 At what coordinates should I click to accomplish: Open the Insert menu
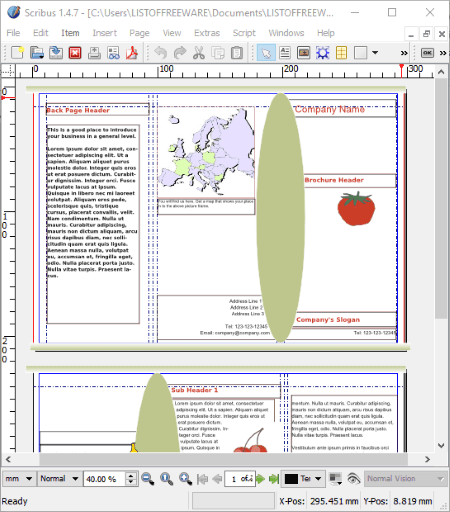pos(105,33)
